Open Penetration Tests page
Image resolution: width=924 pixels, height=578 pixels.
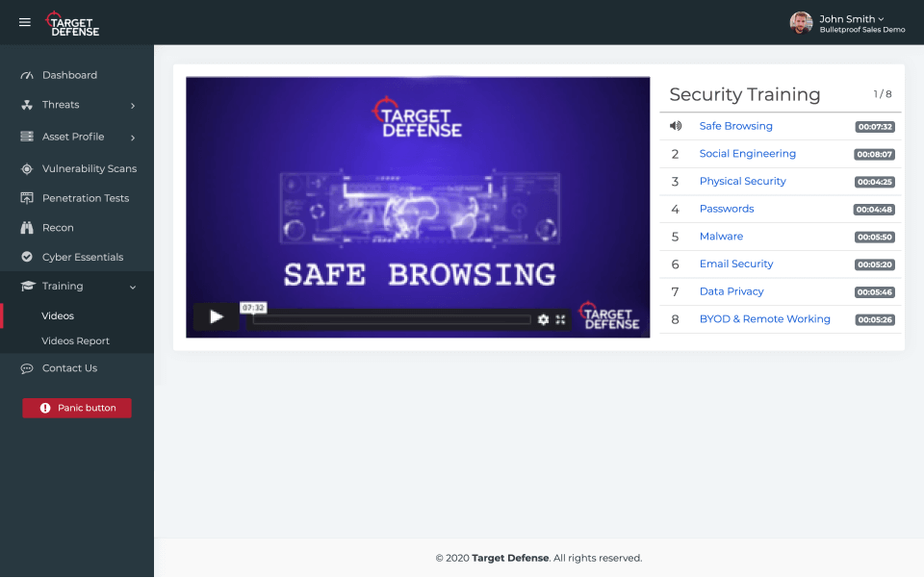coord(86,198)
